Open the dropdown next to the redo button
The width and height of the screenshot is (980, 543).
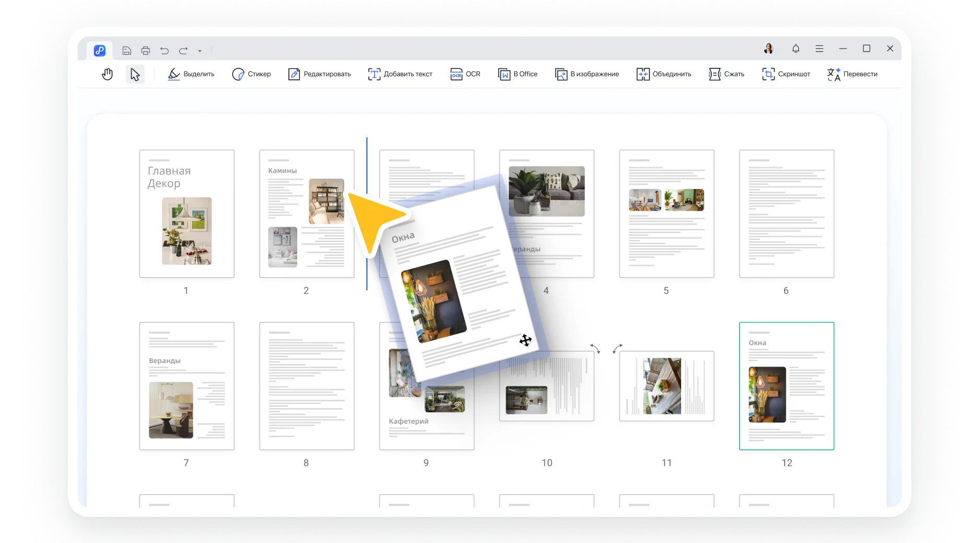199,51
